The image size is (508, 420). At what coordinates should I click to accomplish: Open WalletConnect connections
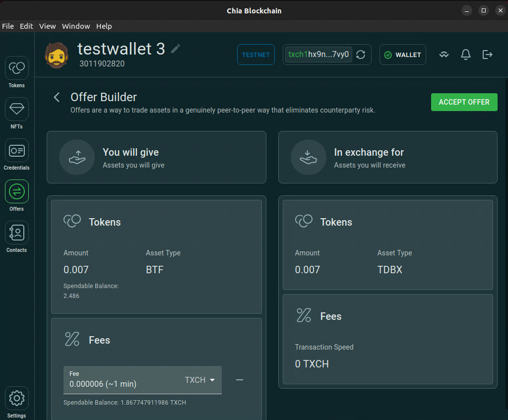[444, 55]
